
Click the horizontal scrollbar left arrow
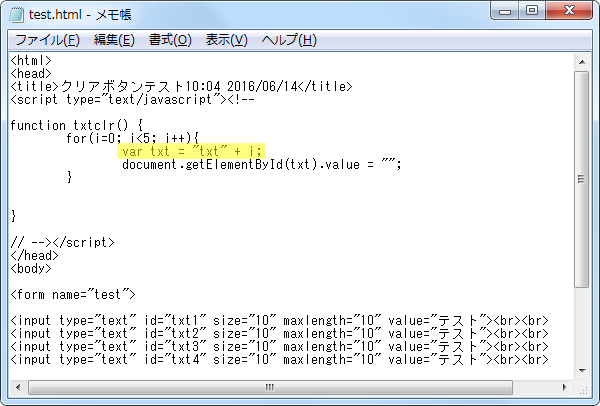point(18,387)
